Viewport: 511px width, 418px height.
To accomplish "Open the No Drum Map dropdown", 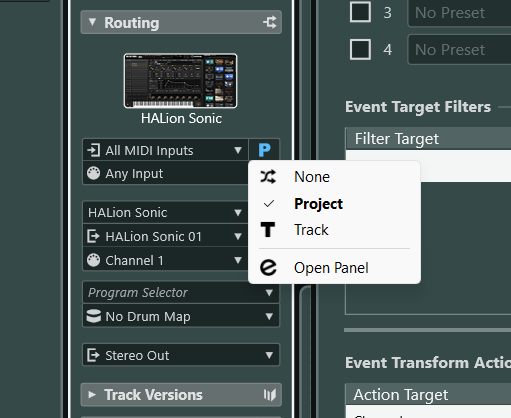I will (x=181, y=316).
